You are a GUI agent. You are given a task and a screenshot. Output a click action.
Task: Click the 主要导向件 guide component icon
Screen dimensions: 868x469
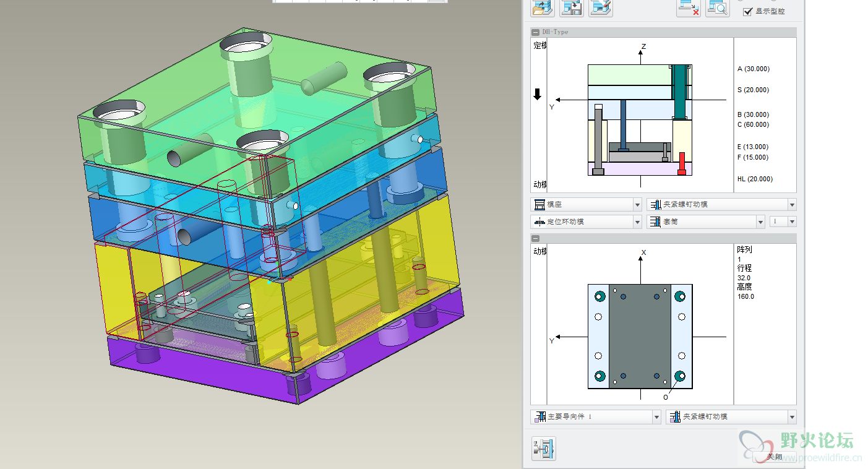539,417
